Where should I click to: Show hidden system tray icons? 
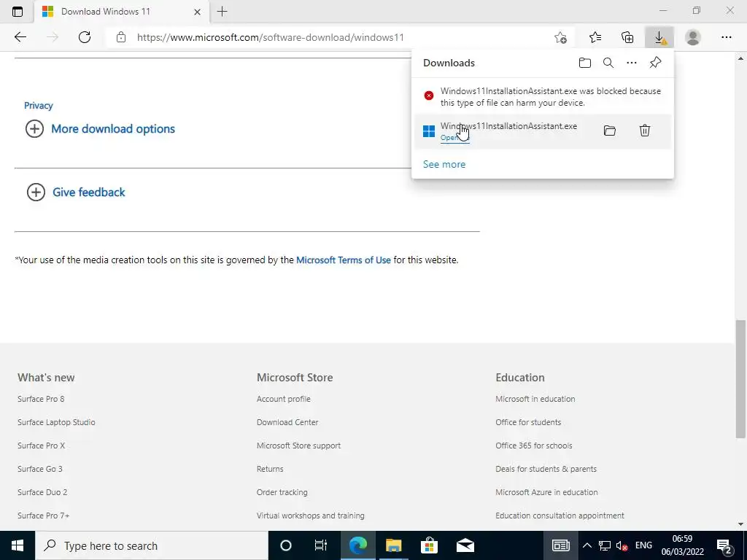pos(587,545)
